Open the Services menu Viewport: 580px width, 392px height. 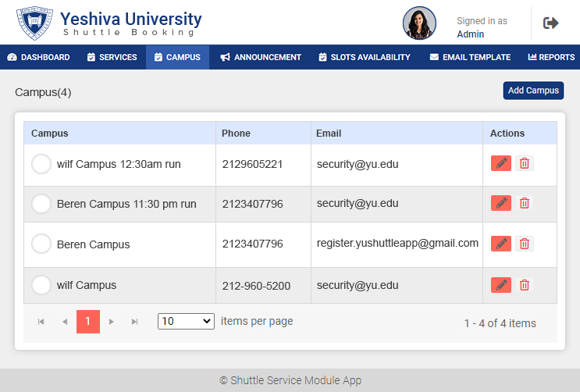(x=112, y=57)
